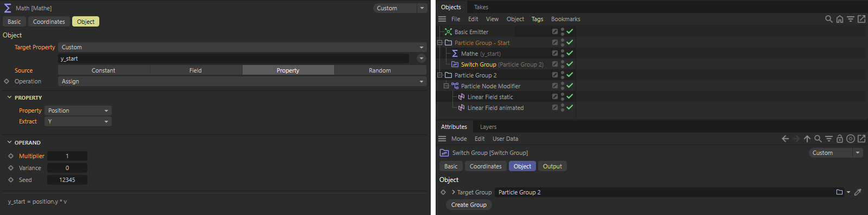
Task: Toggle enable checkmark for Linear Field animated
Action: click(x=570, y=107)
